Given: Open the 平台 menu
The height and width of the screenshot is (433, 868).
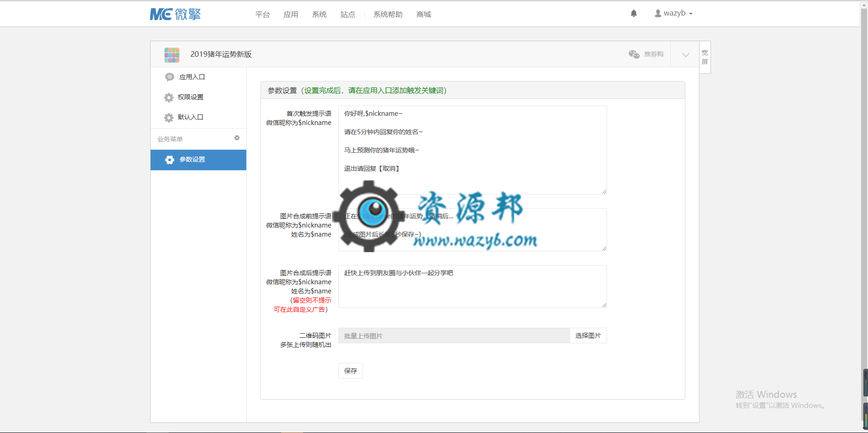Looking at the screenshot, I should (262, 15).
